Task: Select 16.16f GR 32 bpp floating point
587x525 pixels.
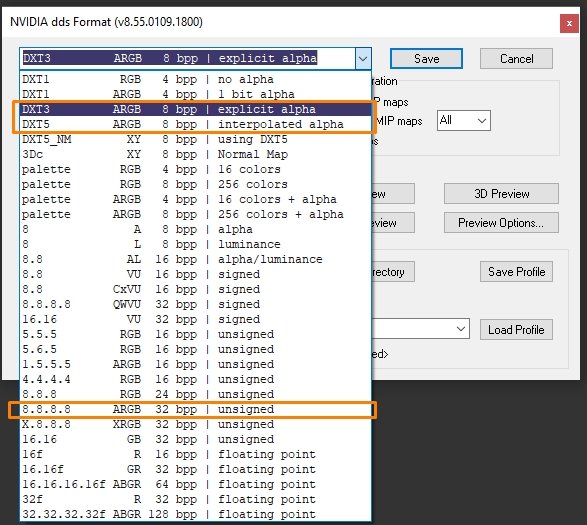Action: pos(195,469)
